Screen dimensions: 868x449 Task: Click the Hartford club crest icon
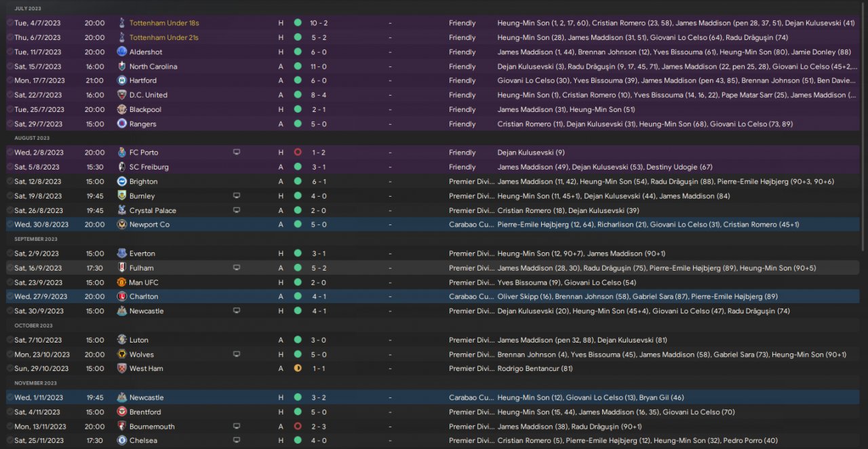click(122, 81)
